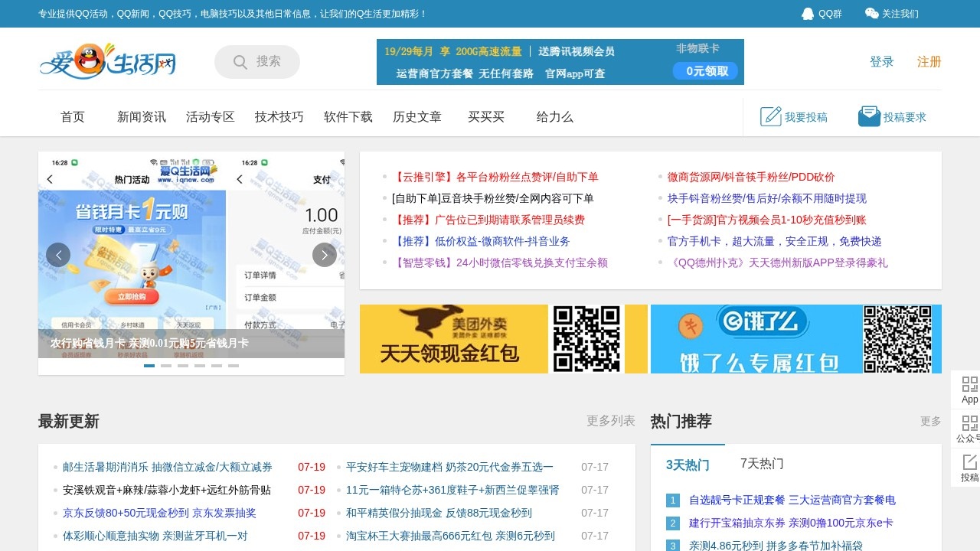Click the 美团外卖 red packet banner
Image resolution: width=980 pixels, height=551 pixels.
tap(504, 339)
